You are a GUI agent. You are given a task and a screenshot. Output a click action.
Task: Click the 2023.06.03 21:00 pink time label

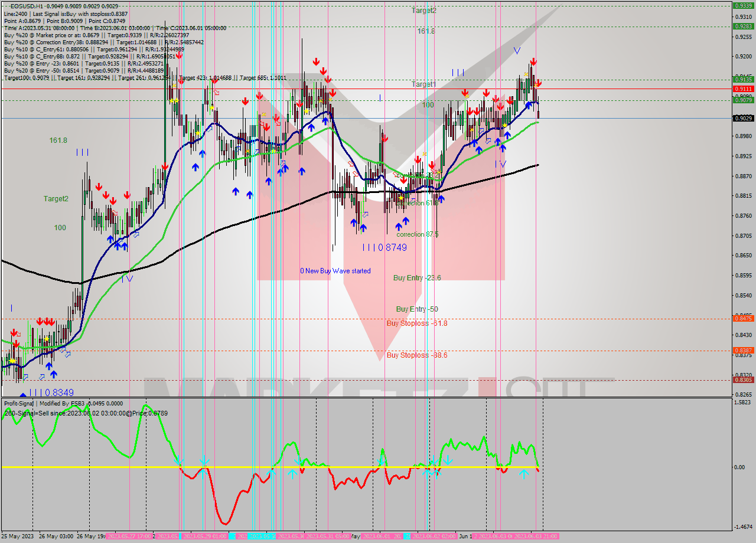coord(535,537)
